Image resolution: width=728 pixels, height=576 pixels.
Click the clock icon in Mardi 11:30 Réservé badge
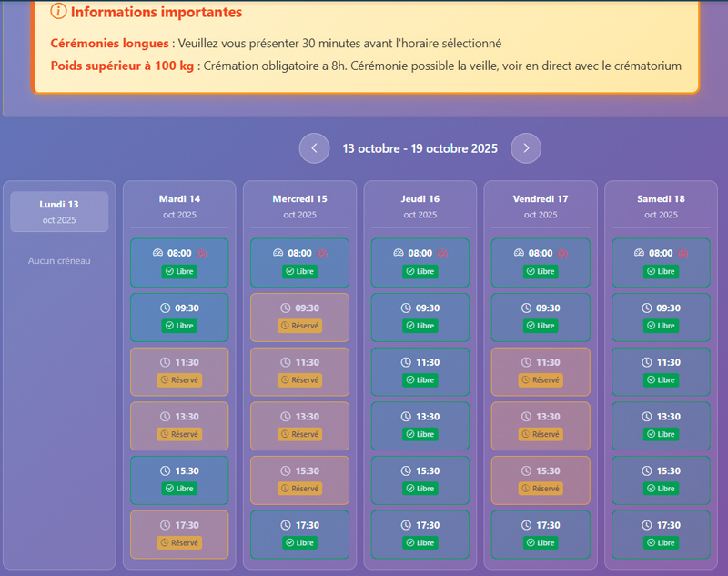[x=164, y=379]
